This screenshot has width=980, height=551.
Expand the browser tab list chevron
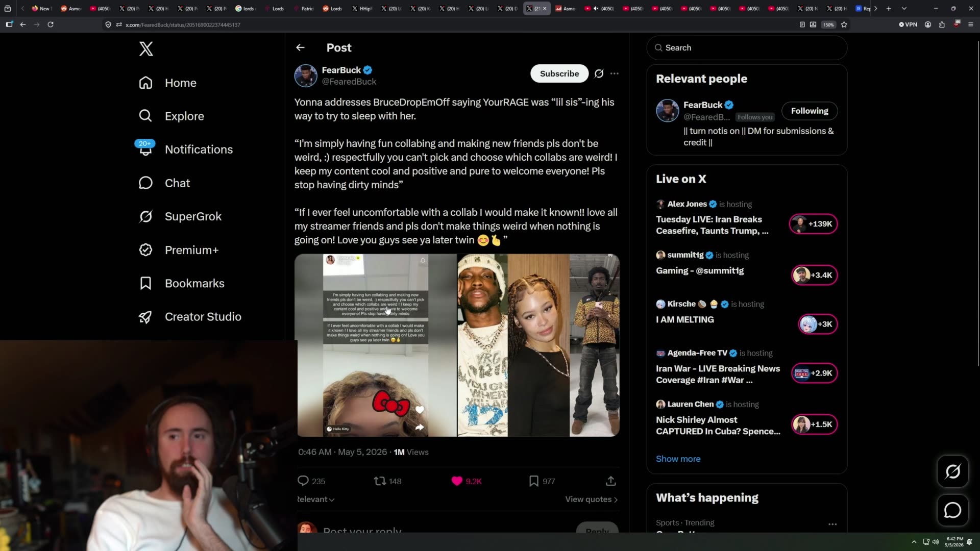(904, 9)
